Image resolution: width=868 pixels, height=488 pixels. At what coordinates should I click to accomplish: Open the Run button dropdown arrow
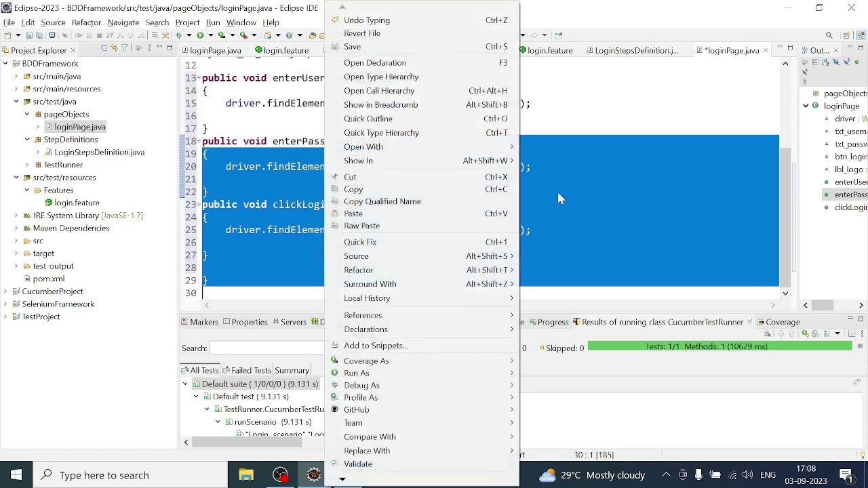point(211,35)
